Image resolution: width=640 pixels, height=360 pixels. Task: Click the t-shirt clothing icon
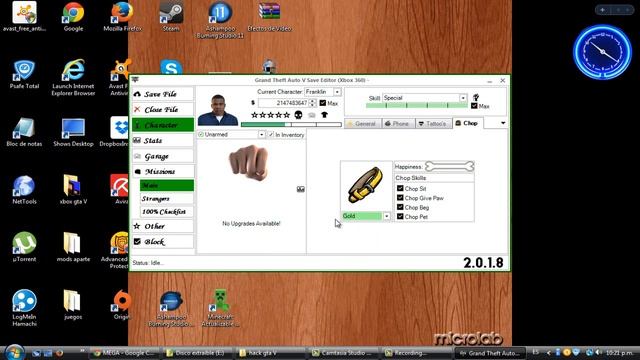click(324, 115)
